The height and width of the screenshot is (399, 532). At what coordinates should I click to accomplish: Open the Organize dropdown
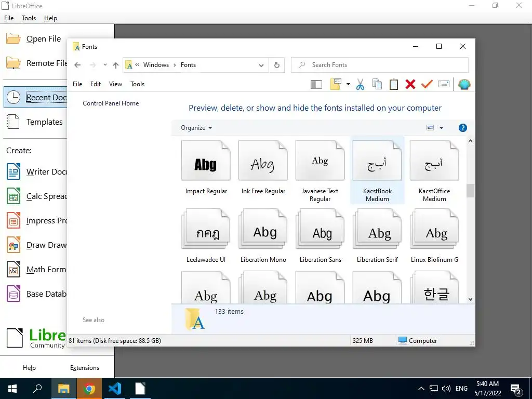[196, 128]
